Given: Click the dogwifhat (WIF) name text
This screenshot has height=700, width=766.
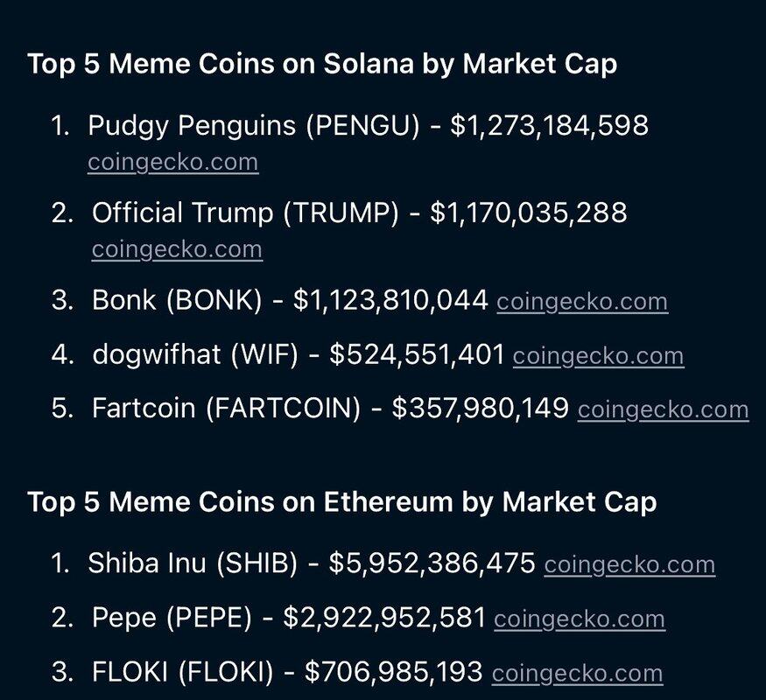Looking at the screenshot, I should 195,355.
